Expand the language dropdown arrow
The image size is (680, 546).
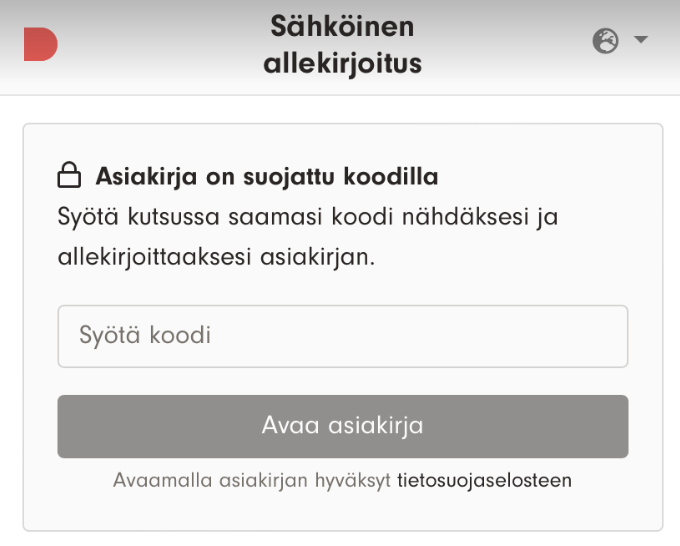(641, 41)
